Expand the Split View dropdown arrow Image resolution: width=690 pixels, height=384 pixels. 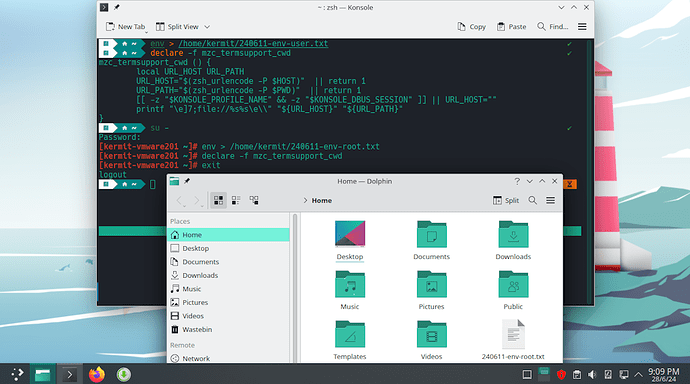click(x=207, y=27)
